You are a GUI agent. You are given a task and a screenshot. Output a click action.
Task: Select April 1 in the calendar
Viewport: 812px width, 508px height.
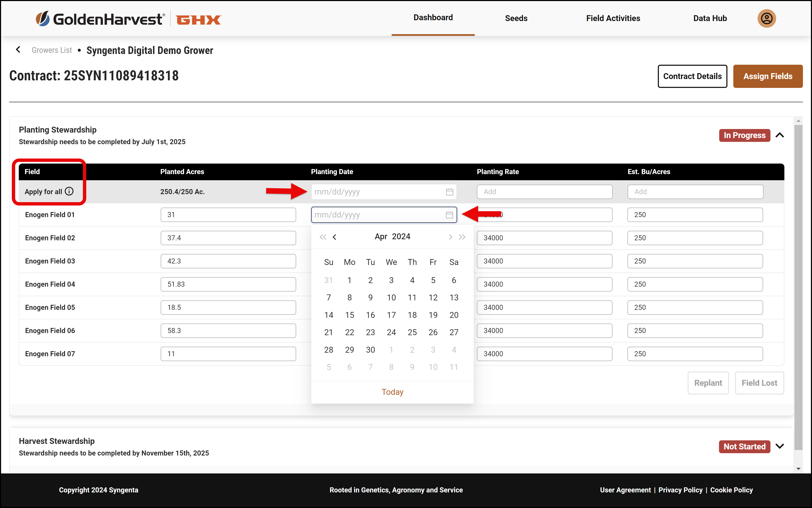[349, 280]
